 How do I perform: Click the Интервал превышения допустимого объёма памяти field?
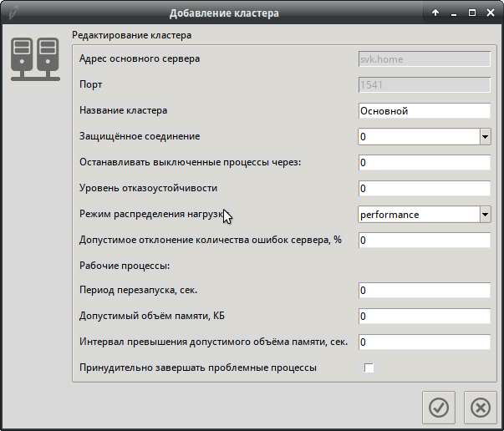(423, 342)
